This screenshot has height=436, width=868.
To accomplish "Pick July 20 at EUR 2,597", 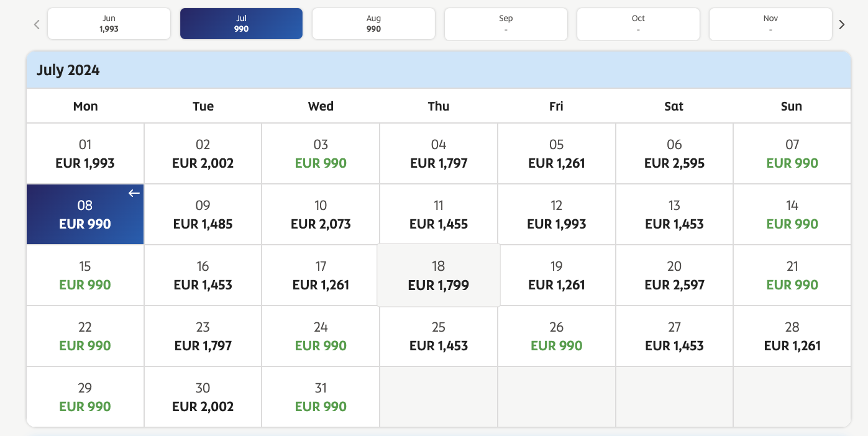I will pos(674,276).
